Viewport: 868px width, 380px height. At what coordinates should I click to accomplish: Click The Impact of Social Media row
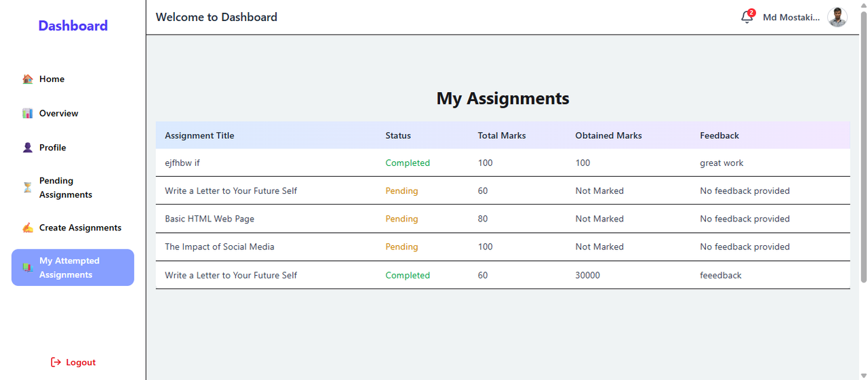tap(220, 247)
